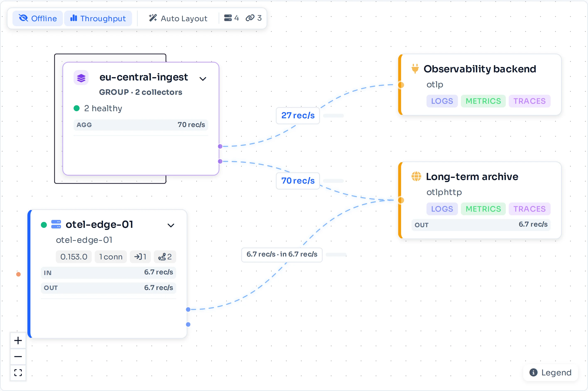Click the LOGS tag on Long-term archive
The width and height of the screenshot is (588, 391).
442,209
